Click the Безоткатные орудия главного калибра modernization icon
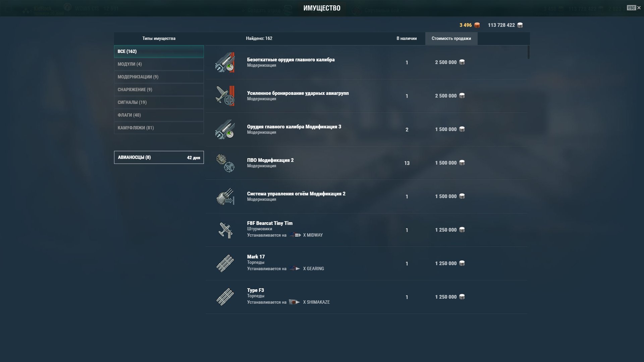The image size is (644, 362). pos(225,62)
